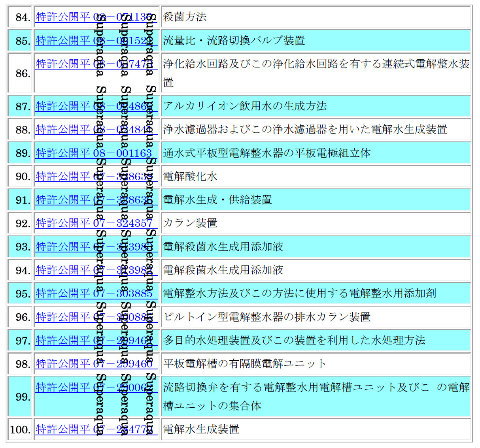Click the title starting with 通水式平板型電解整水器

(x=267, y=153)
